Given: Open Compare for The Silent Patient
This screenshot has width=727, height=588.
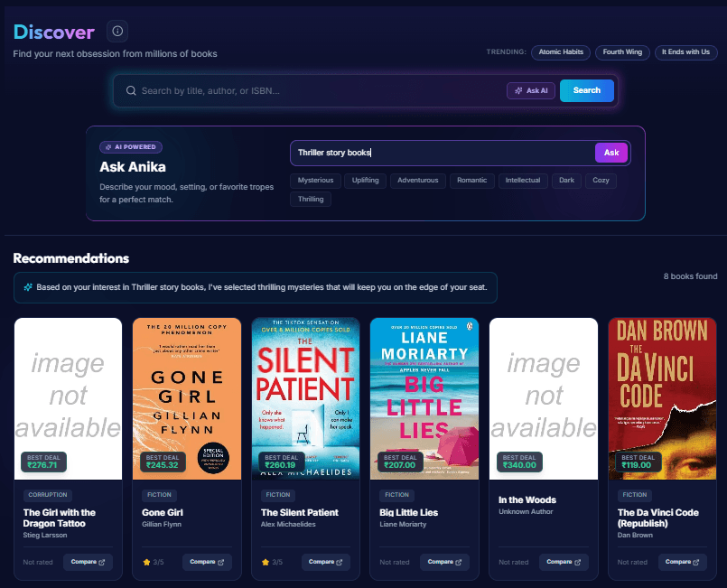Looking at the screenshot, I should pyautogui.click(x=326, y=562).
